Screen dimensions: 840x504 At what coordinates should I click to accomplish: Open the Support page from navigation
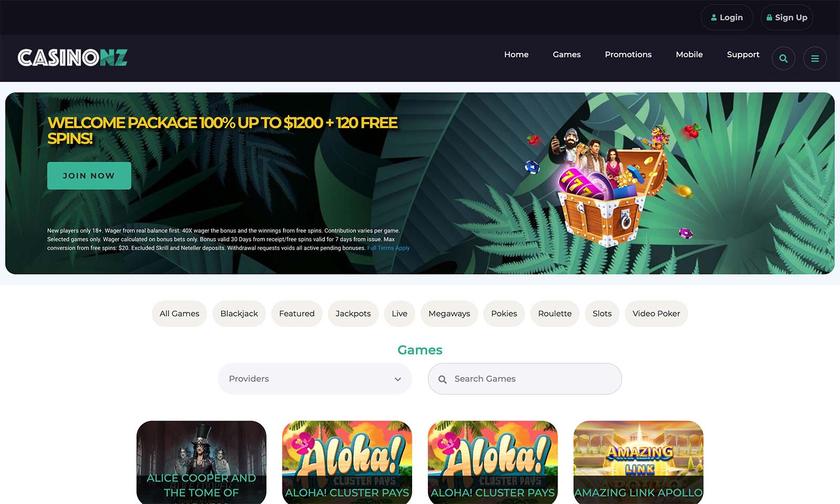click(743, 55)
